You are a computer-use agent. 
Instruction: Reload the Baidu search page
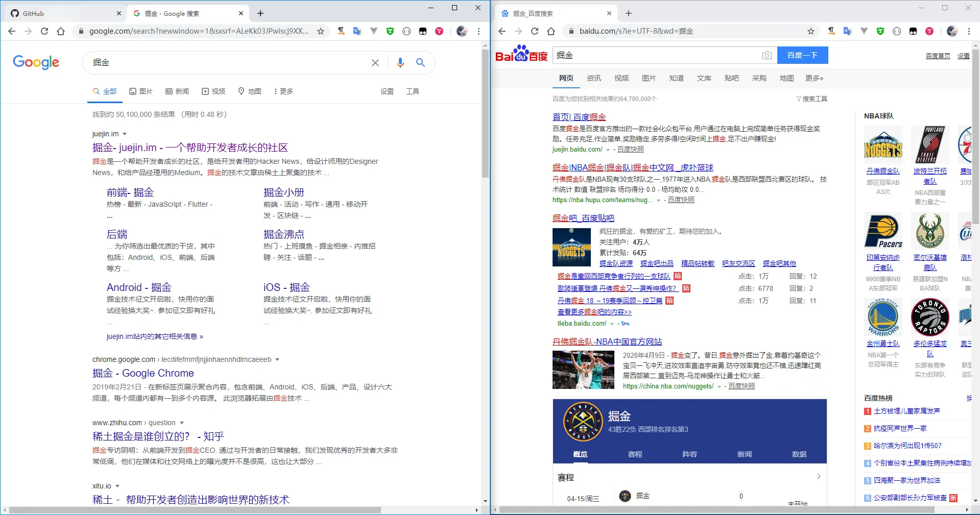point(535,31)
